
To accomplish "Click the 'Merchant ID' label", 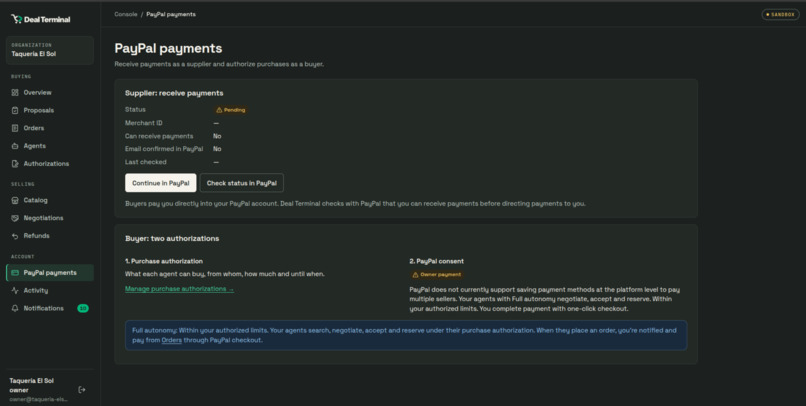I will [x=143, y=123].
